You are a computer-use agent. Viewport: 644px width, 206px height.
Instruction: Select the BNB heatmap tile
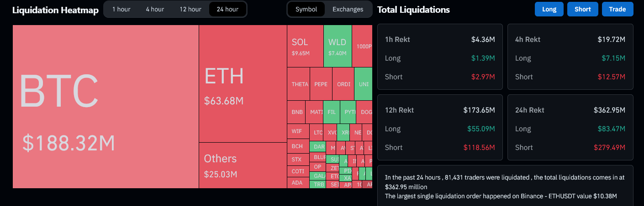pos(296,112)
